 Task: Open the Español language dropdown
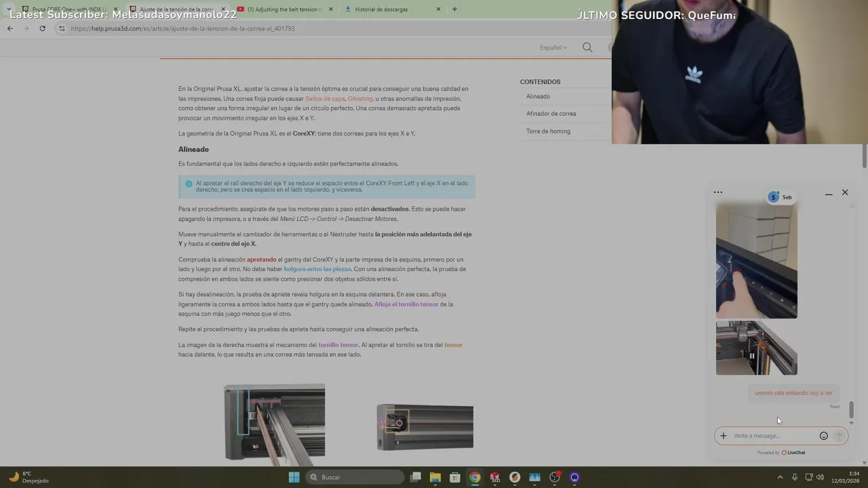[x=553, y=47]
